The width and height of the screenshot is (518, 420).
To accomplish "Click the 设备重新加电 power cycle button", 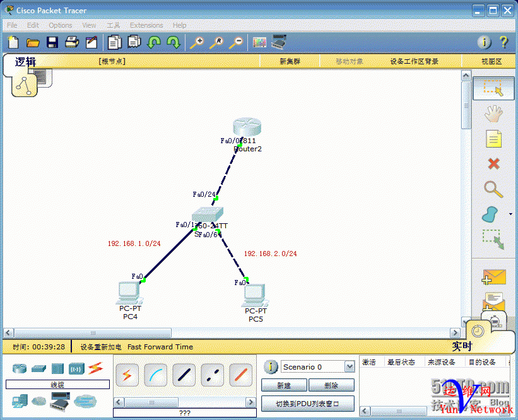I will coord(101,347).
